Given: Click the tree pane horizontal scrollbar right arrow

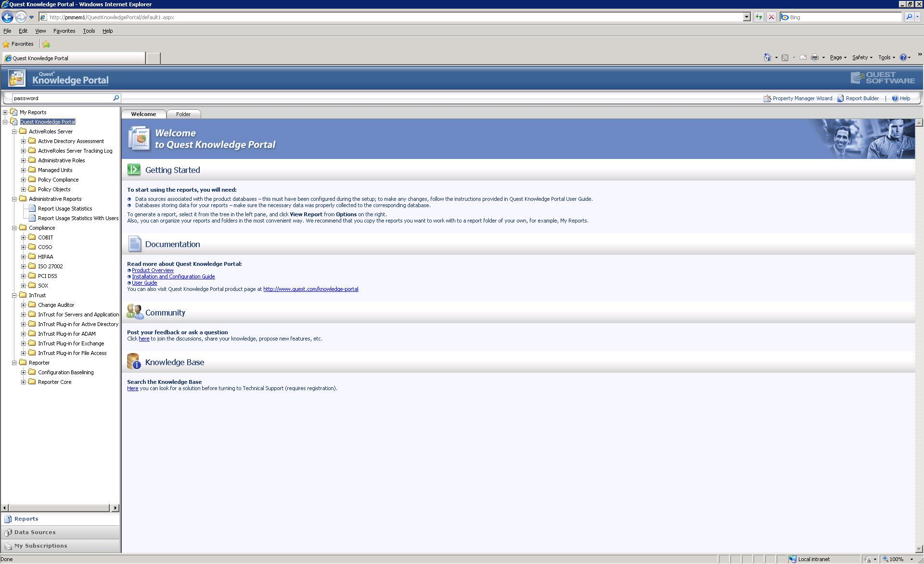Looking at the screenshot, I should coord(115,508).
